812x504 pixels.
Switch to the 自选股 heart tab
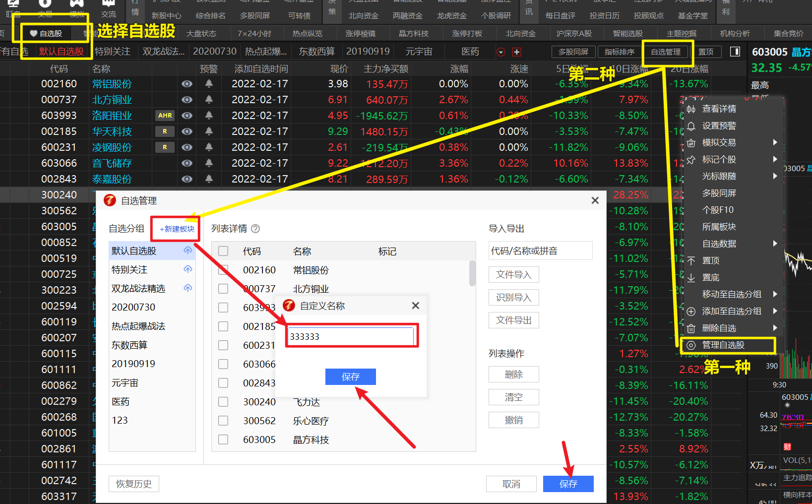pos(46,33)
